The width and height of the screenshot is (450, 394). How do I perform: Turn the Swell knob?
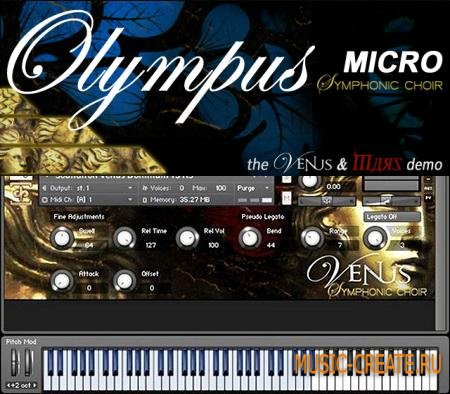[x=62, y=238]
